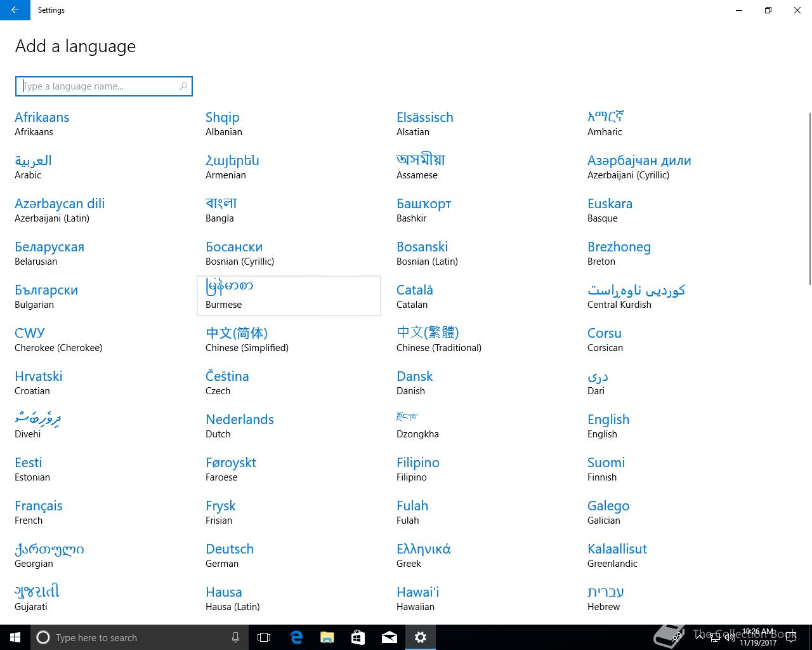Viewport: 812px width, 650px height.
Task: Pick Galician (Galego)
Action: coord(671,512)
